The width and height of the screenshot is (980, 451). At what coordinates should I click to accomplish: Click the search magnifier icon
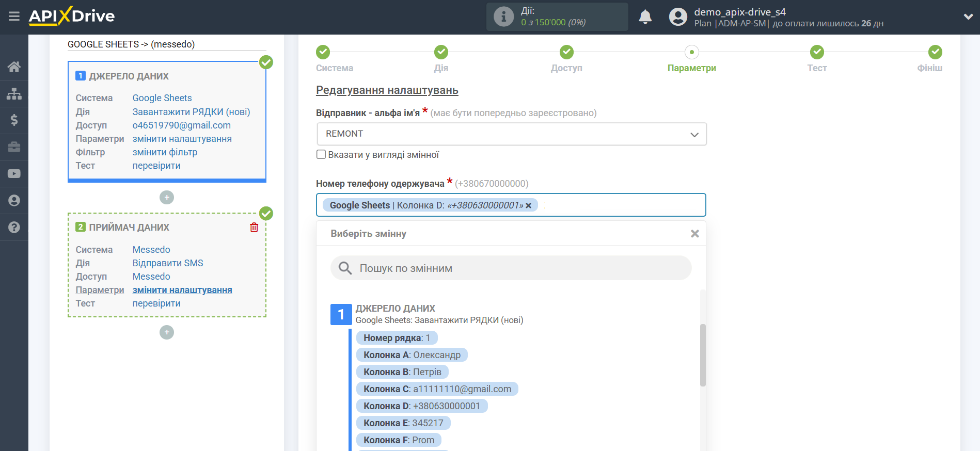345,268
